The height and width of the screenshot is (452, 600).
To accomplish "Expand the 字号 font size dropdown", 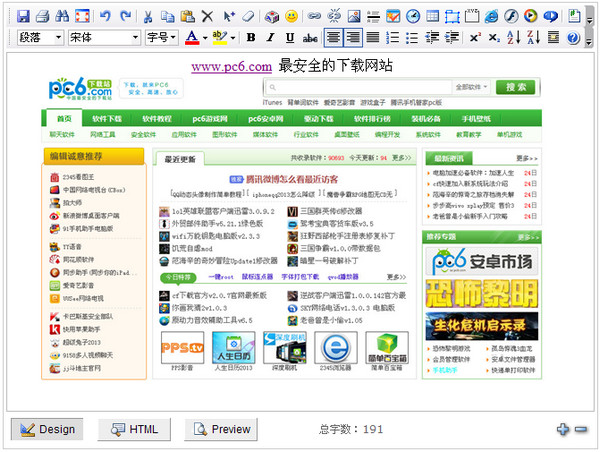I will pos(161,38).
